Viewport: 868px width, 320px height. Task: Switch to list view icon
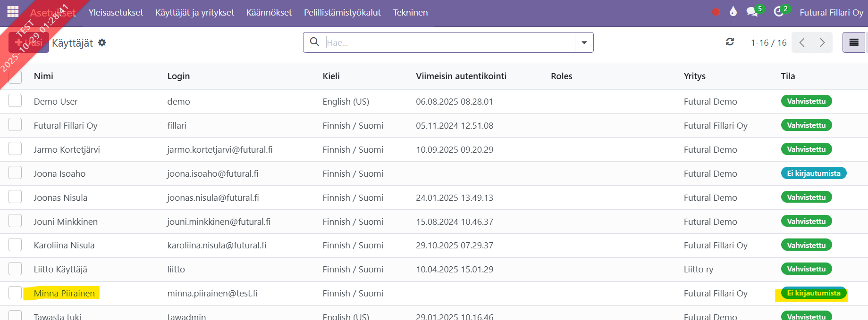(853, 42)
